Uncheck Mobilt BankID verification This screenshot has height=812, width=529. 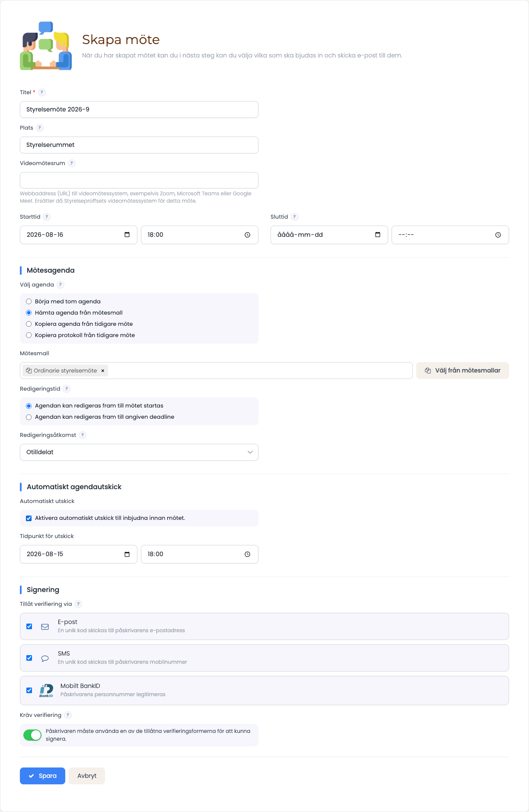(x=29, y=691)
